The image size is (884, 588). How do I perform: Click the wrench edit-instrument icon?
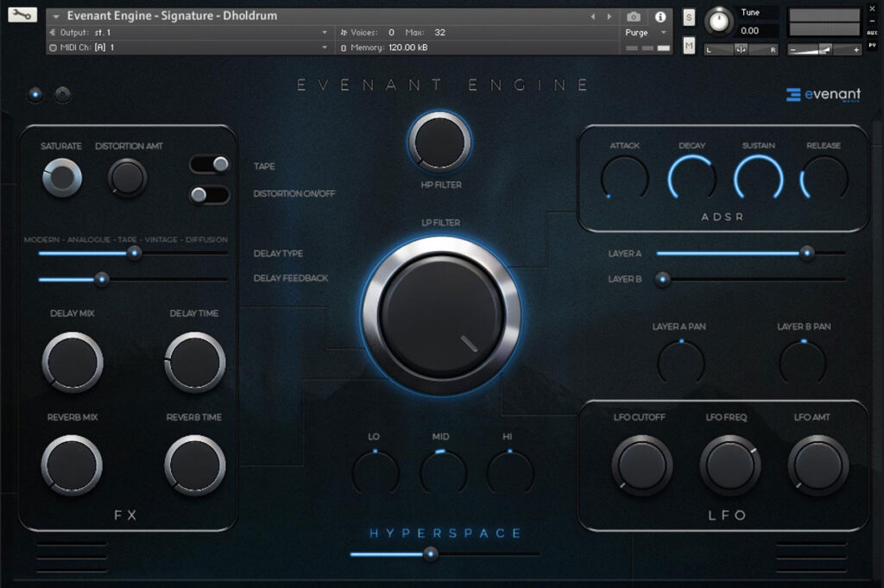pos(22,15)
